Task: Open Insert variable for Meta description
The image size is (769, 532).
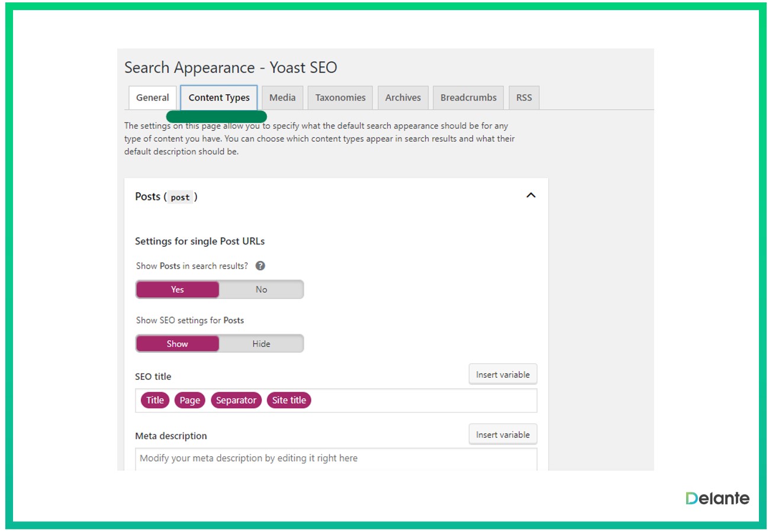Action: pos(503,434)
